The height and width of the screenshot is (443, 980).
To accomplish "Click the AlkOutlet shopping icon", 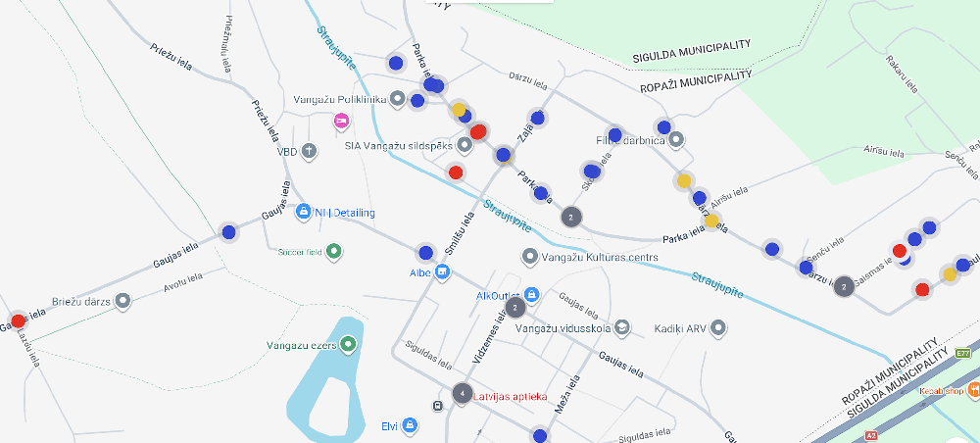I will coord(531,294).
